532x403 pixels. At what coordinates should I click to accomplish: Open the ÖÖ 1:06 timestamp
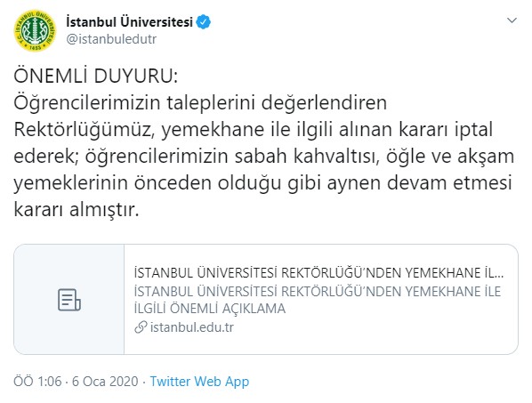37,382
